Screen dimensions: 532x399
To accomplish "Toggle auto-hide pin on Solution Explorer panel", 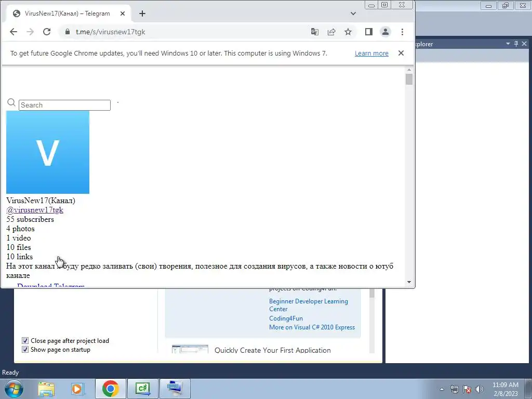I will (516, 44).
